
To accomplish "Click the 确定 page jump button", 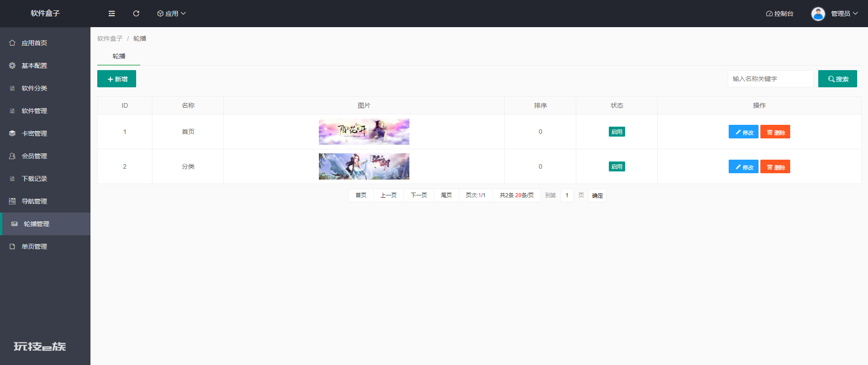I will coord(598,195).
